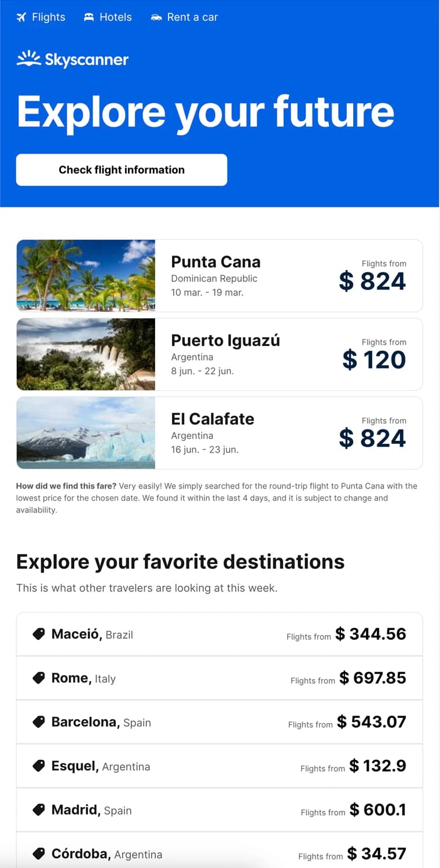Open the Punta Cana beach photo

point(86,276)
